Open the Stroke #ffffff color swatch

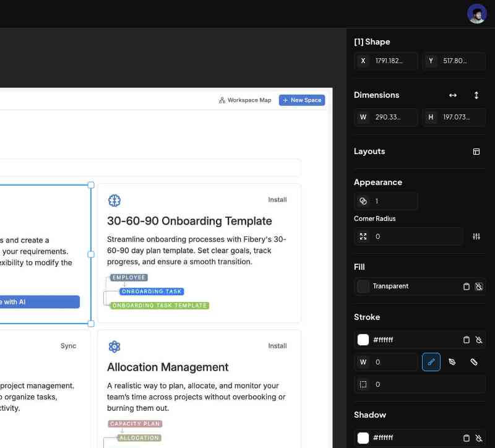363,340
